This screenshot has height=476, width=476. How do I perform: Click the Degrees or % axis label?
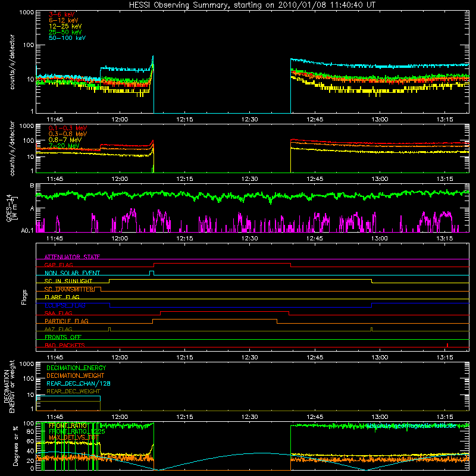15,446
